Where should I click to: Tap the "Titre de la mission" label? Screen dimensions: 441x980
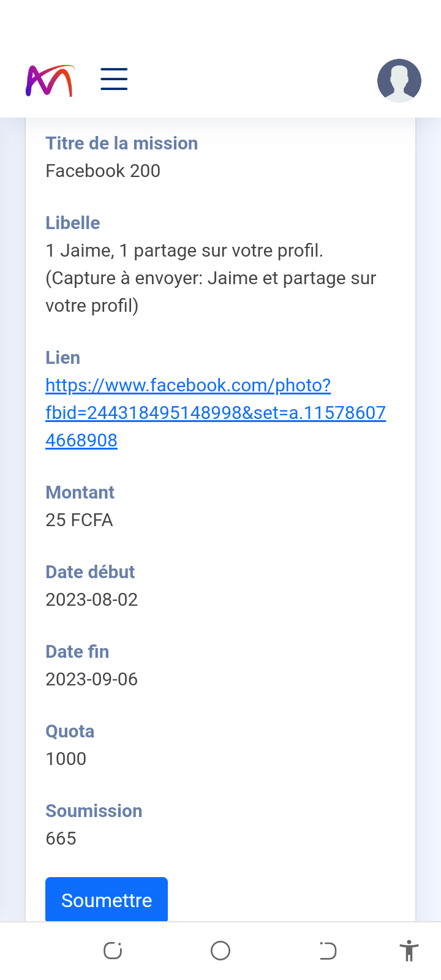point(121,143)
